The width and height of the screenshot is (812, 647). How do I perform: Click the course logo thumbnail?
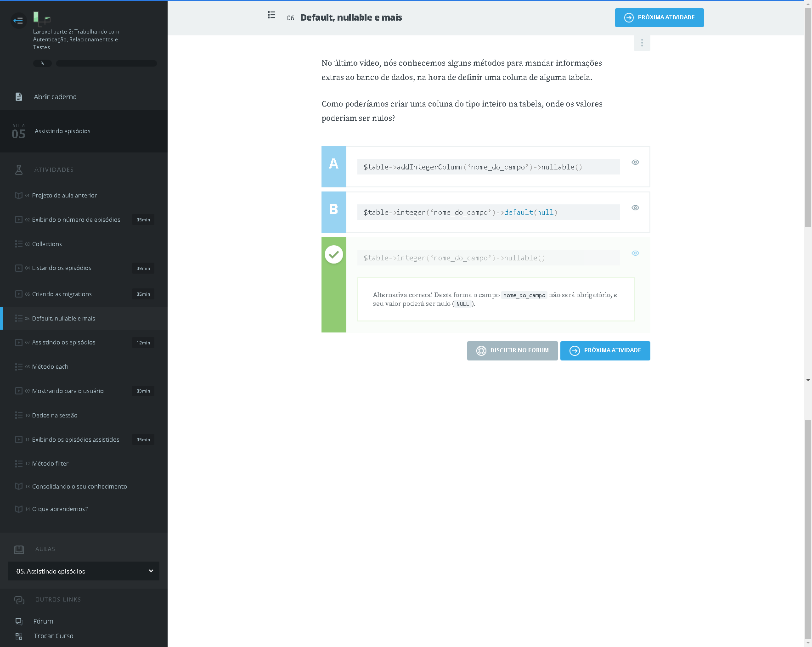tap(41, 18)
